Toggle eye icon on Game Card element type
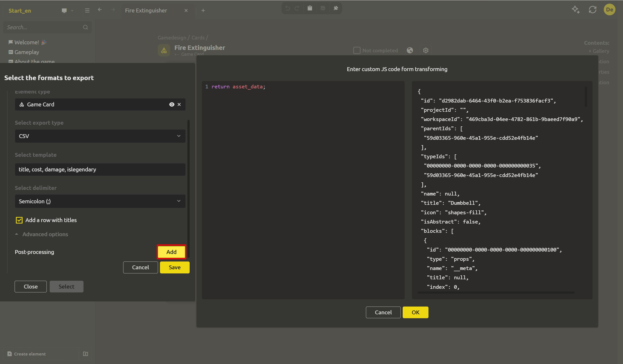This screenshot has width=623, height=364. [x=172, y=104]
